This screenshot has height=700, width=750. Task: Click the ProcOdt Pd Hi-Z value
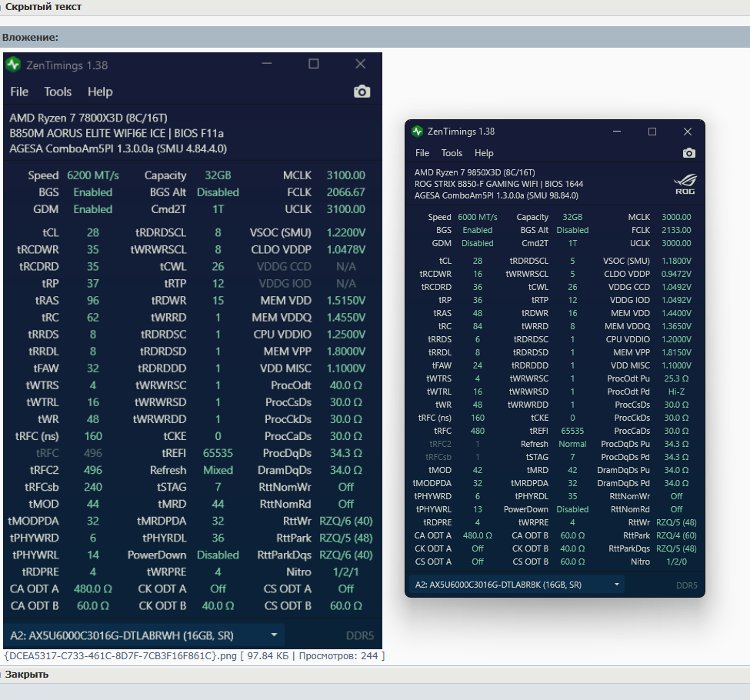(676, 392)
